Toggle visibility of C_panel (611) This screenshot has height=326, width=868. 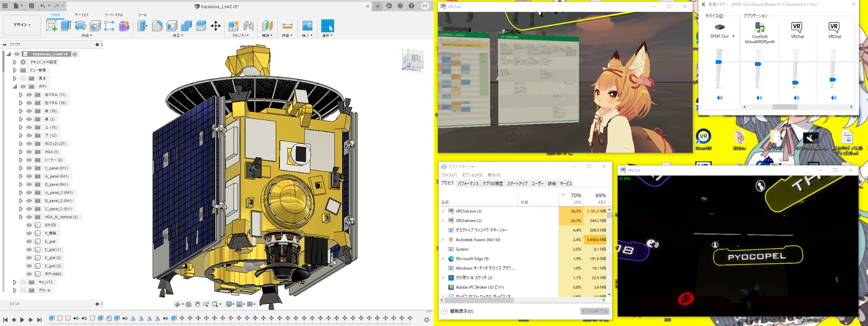29,168
